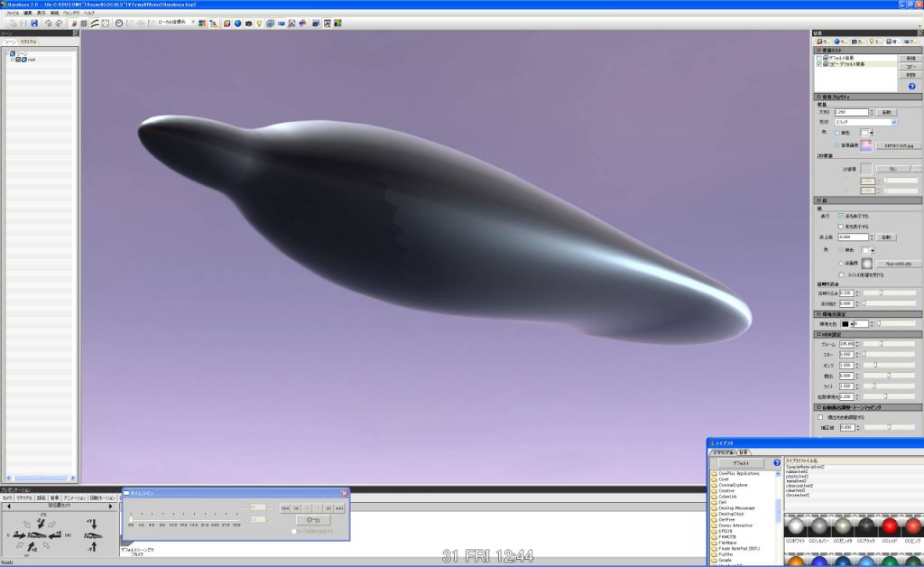
Task: Select the background image radio button
Action: tap(837, 144)
